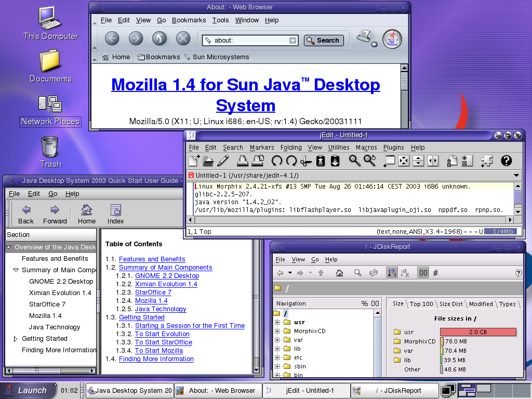Collapse Summary of Main Components in the Section tree
Image resolution: width=532 pixels, height=399 pixels.
[16, 270]
